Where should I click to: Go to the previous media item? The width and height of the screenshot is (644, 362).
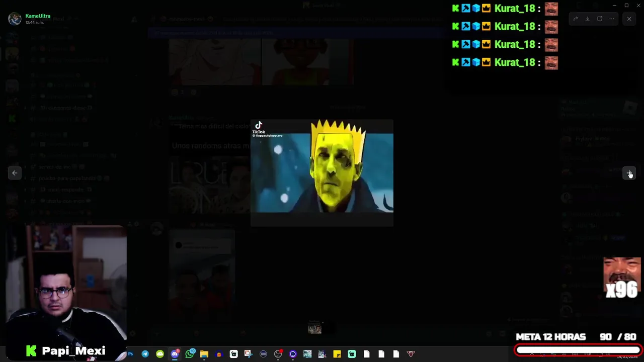(15, 173)
